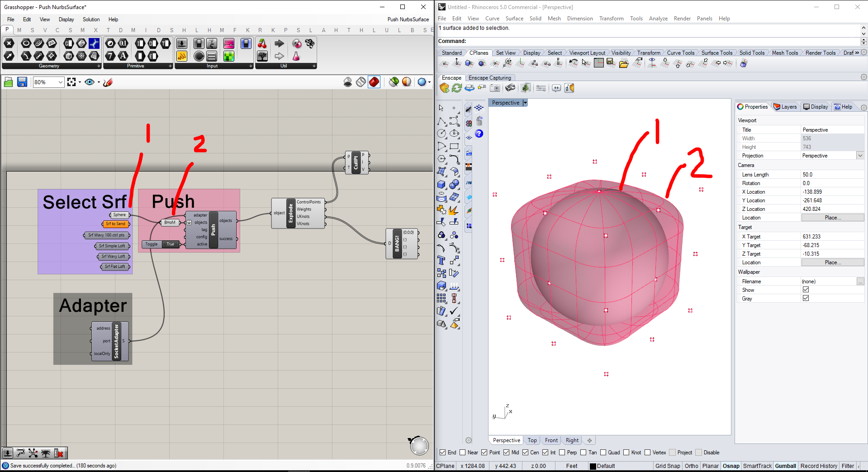The image size is (868, 472).
Task: Open Enscape VR headset mode
Action: pyautogui.click(x=510, y=88)
